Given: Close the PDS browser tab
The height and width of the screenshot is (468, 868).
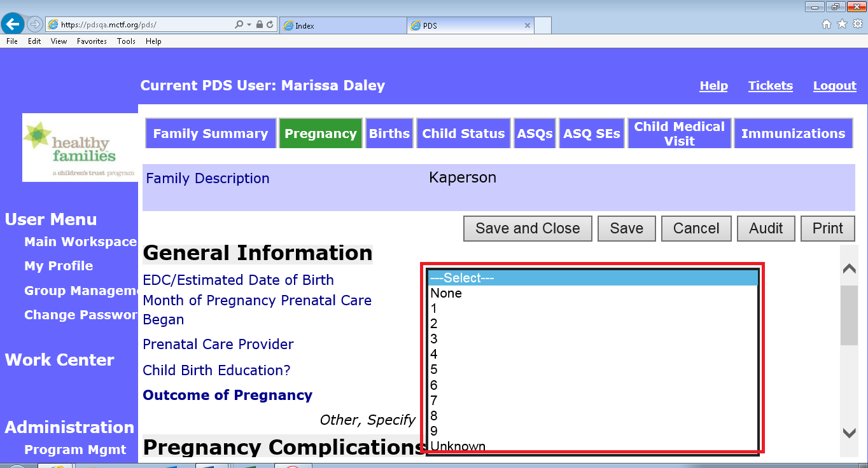Looking at the screenshot, I should point(527,25).
